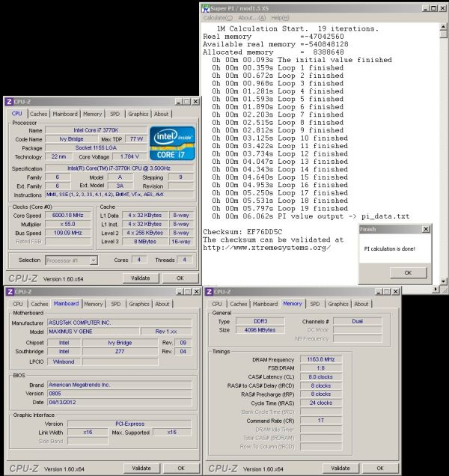449x476 pixels.
Task: Click OK in the PI calculation done dialog
Action: point(408,272)
